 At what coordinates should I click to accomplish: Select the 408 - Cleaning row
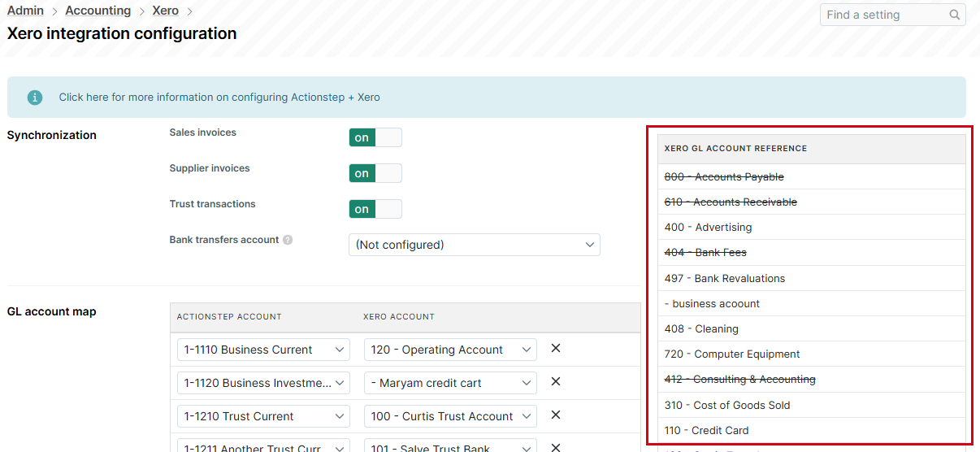(812, 328)
